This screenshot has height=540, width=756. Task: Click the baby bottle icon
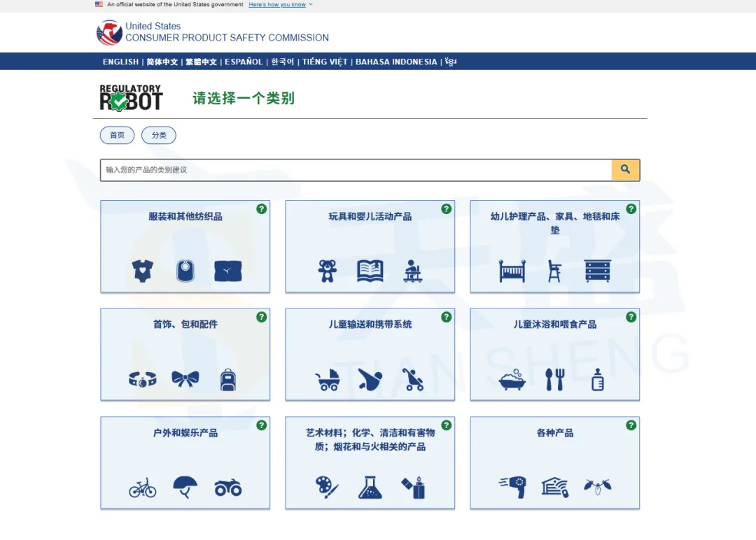597,379
